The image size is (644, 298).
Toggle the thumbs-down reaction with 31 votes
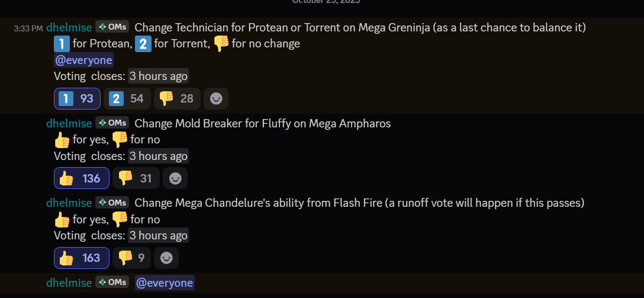pos(134,178)
